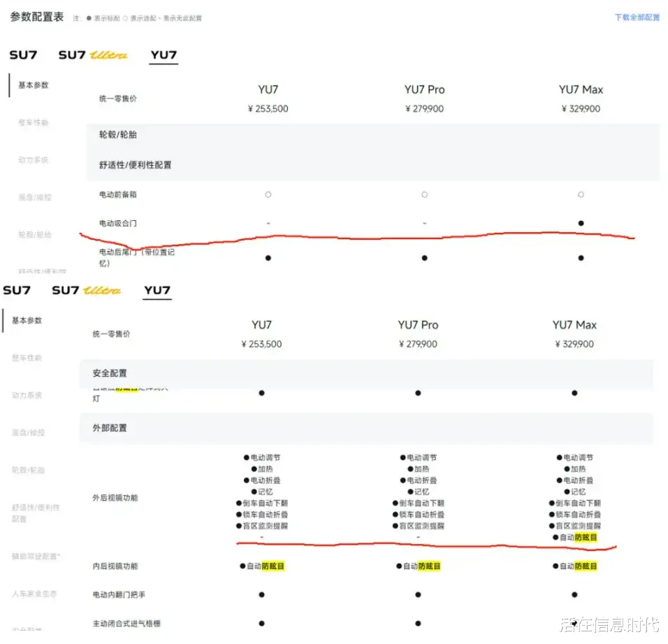Click the 电动前备箱 optional circle under base YU7
668x644 pixels.
coord(268,194)
